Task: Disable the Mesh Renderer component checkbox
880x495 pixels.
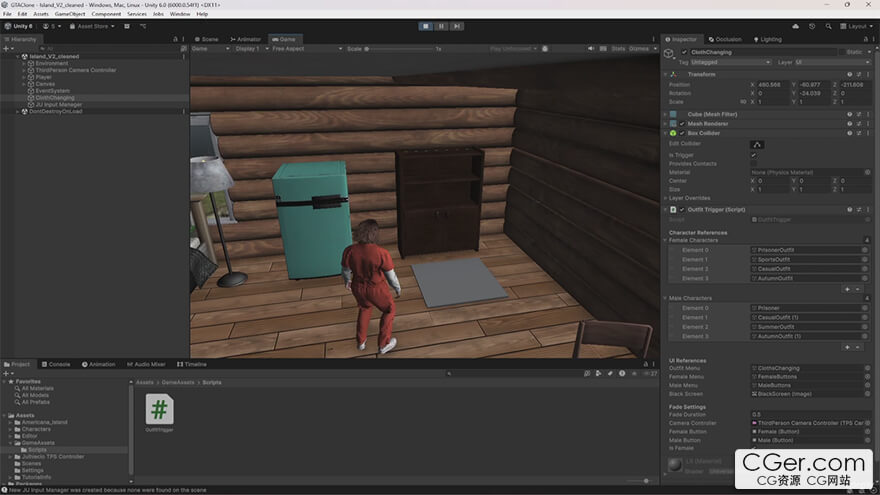Action: (682, 123)
